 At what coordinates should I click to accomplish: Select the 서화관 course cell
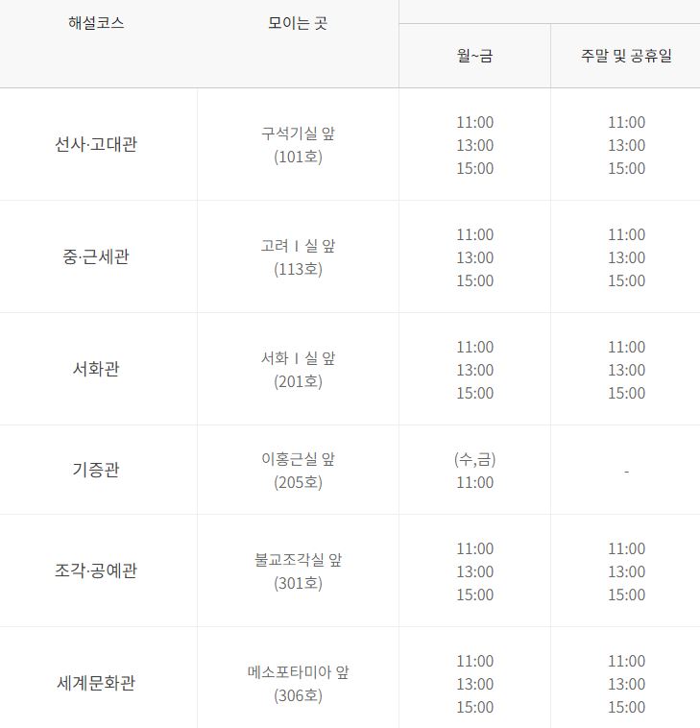[x=96, y=370]
